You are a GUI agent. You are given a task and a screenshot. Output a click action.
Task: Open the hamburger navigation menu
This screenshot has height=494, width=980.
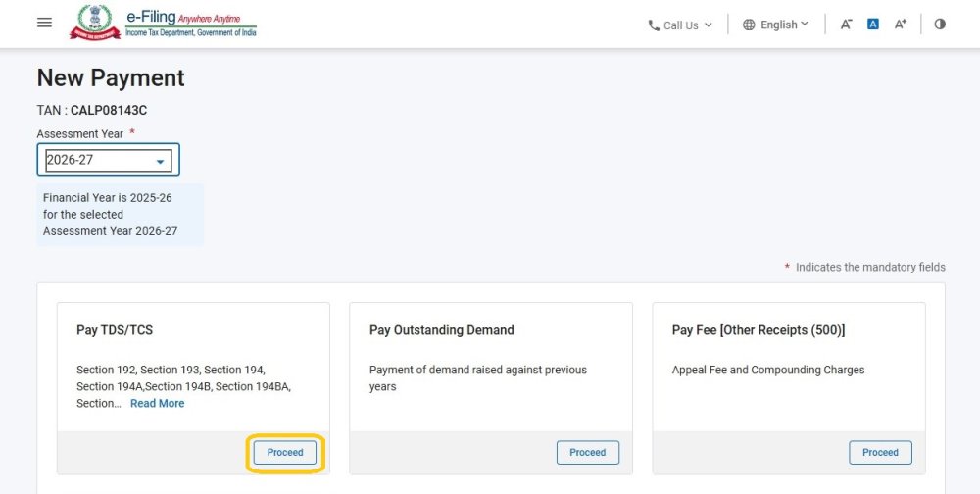click(x=44, y=23)
